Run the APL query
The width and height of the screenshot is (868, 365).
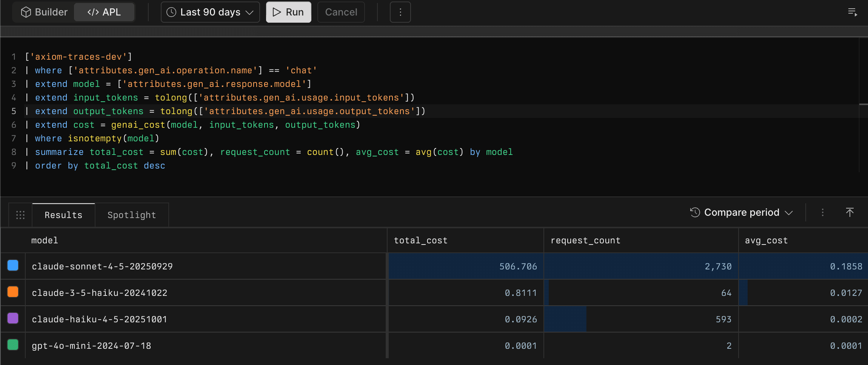coord(288,12)
